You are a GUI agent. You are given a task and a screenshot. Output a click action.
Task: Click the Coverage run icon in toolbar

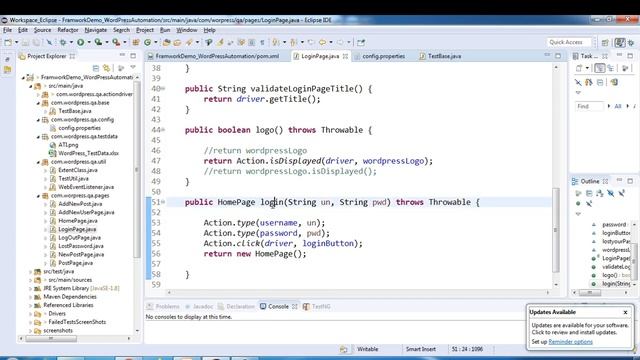(98, 42)
